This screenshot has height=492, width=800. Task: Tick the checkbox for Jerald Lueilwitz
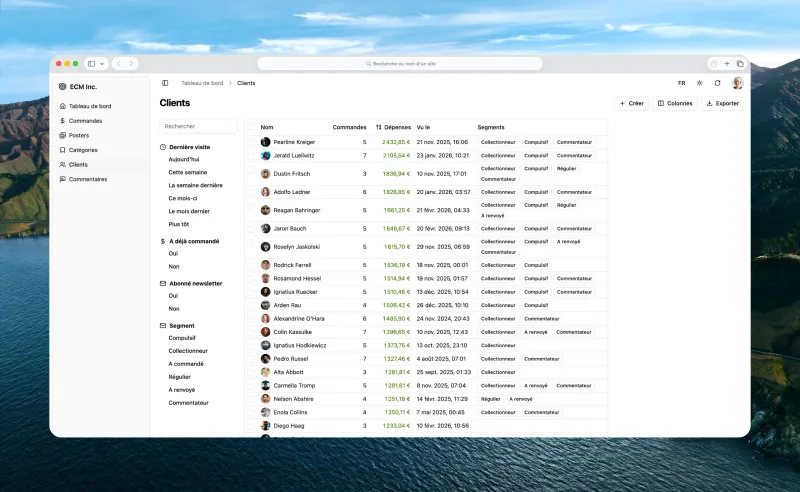pyautogui.click(x=251, y=156)
